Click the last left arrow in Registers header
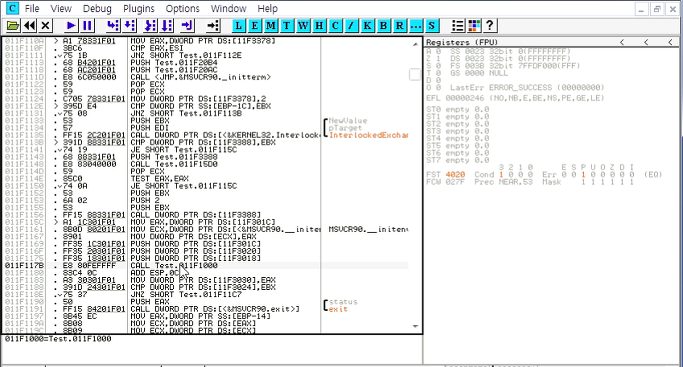 point(670,42)
